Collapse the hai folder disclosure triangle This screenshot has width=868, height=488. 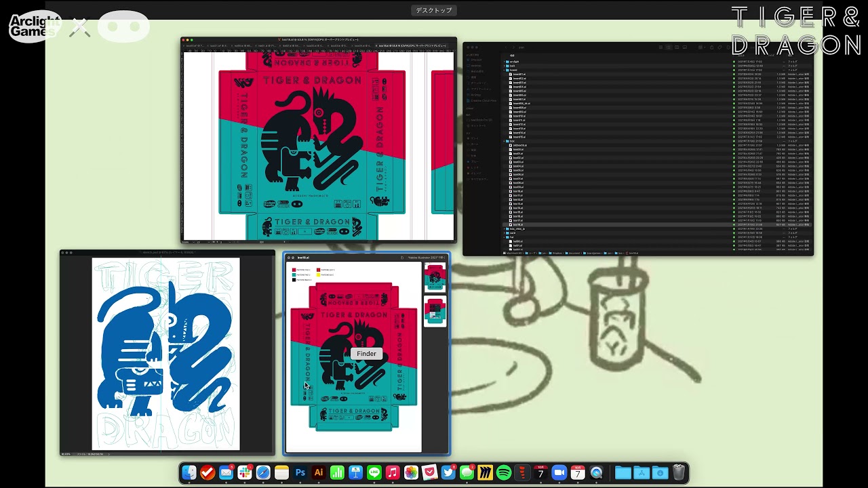tap(505, 237)
